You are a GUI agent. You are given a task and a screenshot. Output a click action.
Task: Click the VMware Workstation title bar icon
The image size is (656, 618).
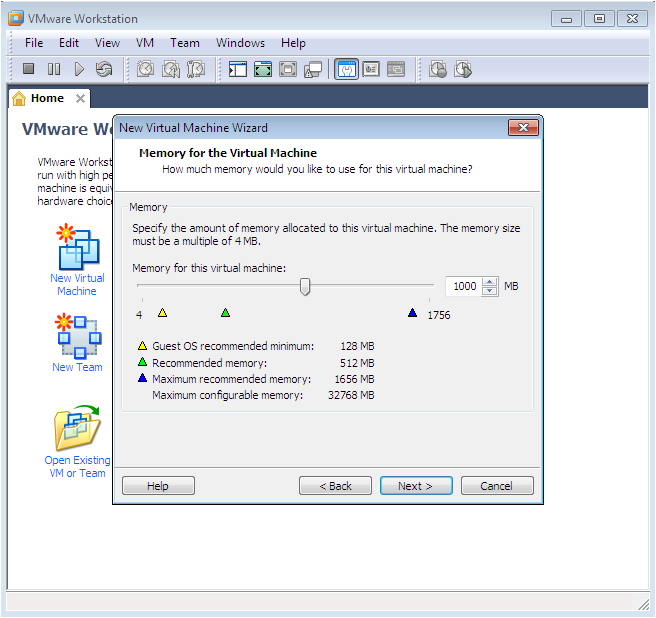coord(16,18)
